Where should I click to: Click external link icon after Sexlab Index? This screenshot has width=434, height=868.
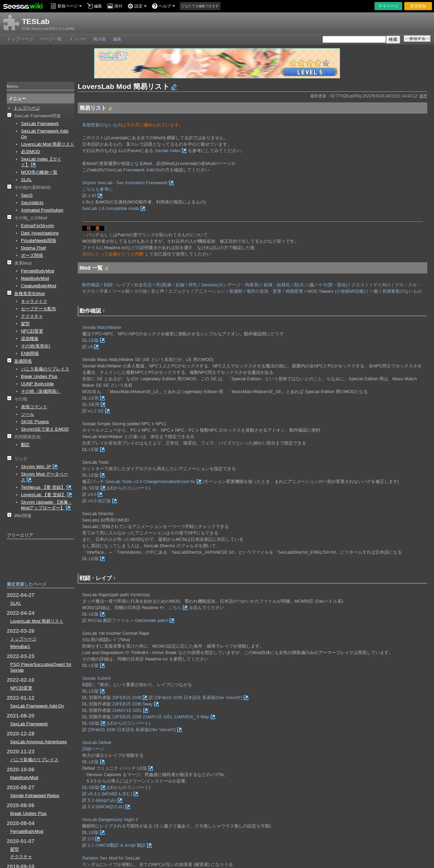click(184, 151)
